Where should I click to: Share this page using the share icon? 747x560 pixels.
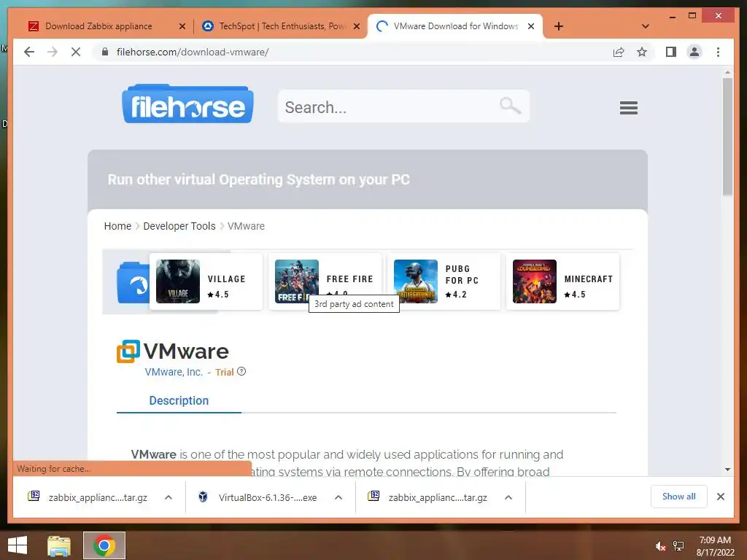click(619, 52)
